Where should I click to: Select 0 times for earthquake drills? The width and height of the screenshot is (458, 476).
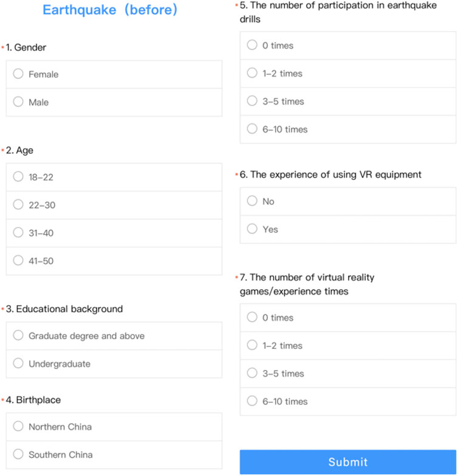click(252, 45)
